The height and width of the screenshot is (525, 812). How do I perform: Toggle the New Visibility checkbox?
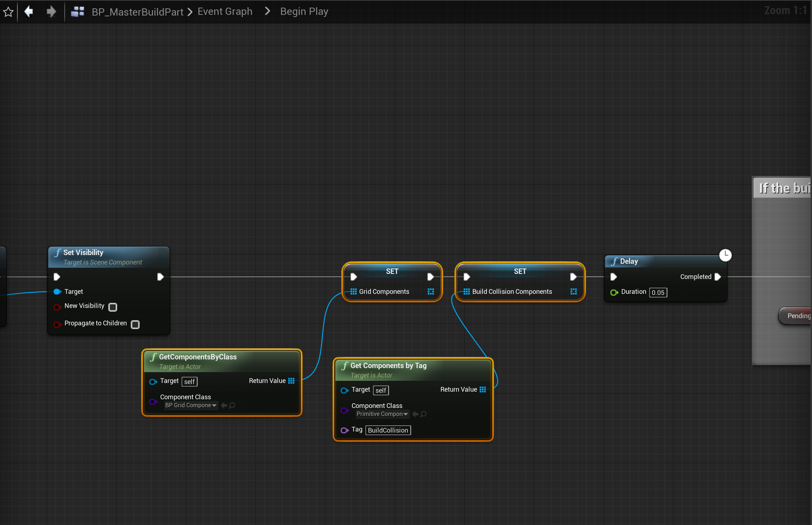coord(113,307)
